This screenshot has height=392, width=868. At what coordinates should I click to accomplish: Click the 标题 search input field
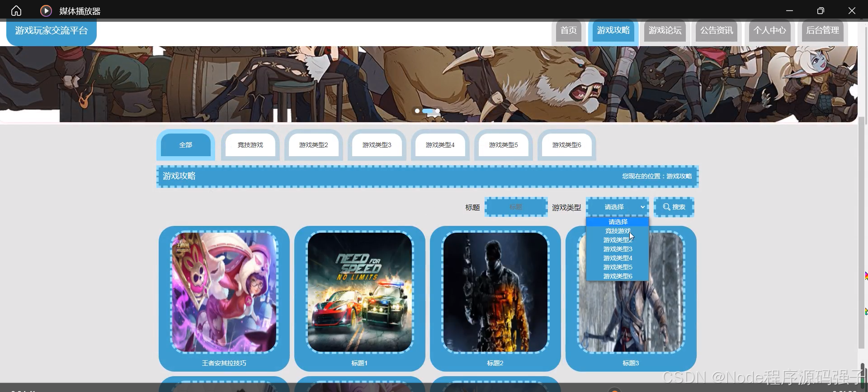[x=516, y=207]
